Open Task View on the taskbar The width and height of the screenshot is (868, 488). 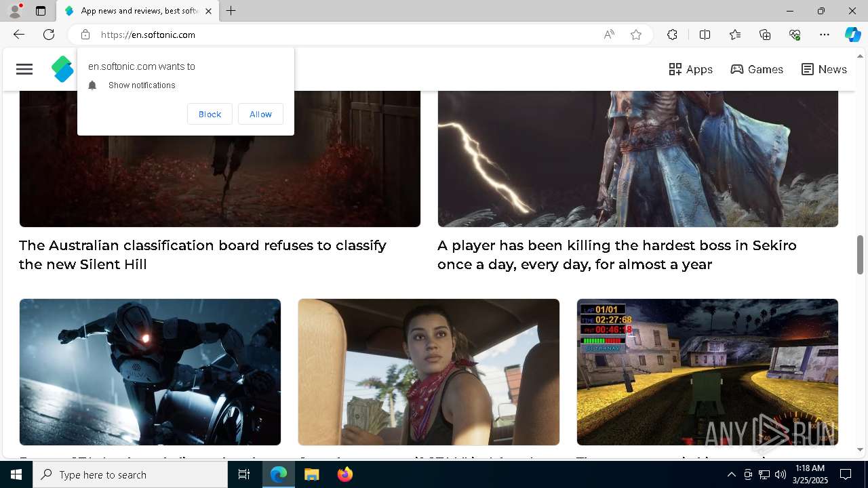[244, 474]
